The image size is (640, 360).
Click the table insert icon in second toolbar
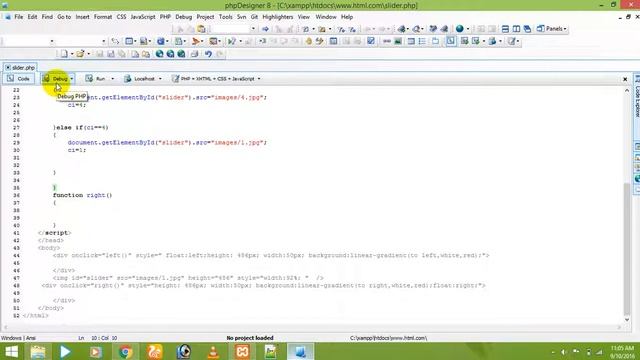point(333,41)
